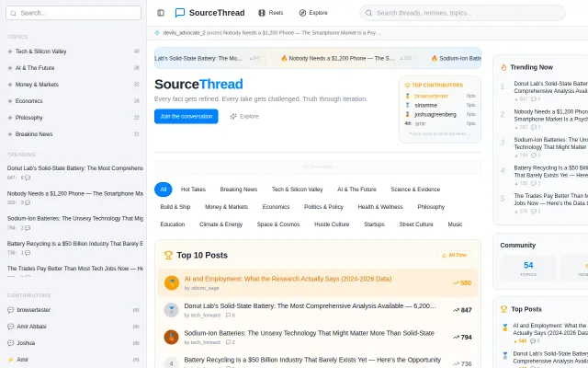Open joshuagreenberg in Top Contributors card
588x368 pixels.
pos(440,114)
